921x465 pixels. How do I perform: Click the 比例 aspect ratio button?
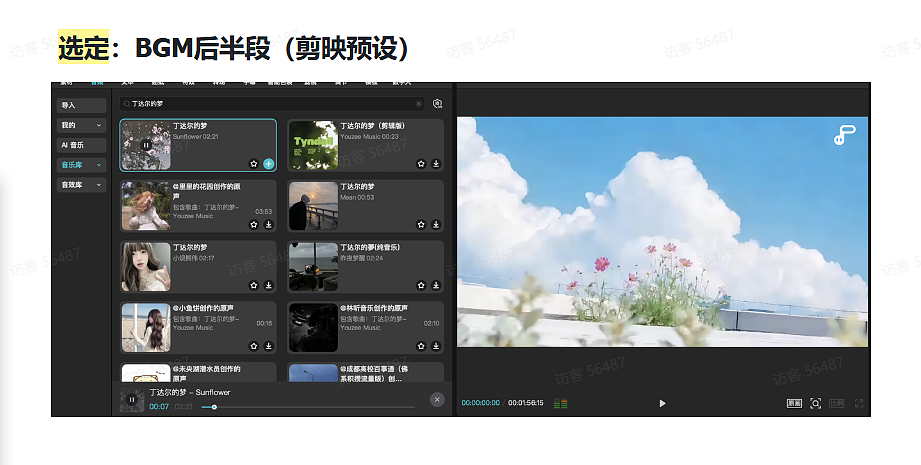click(x=836, y=403)
